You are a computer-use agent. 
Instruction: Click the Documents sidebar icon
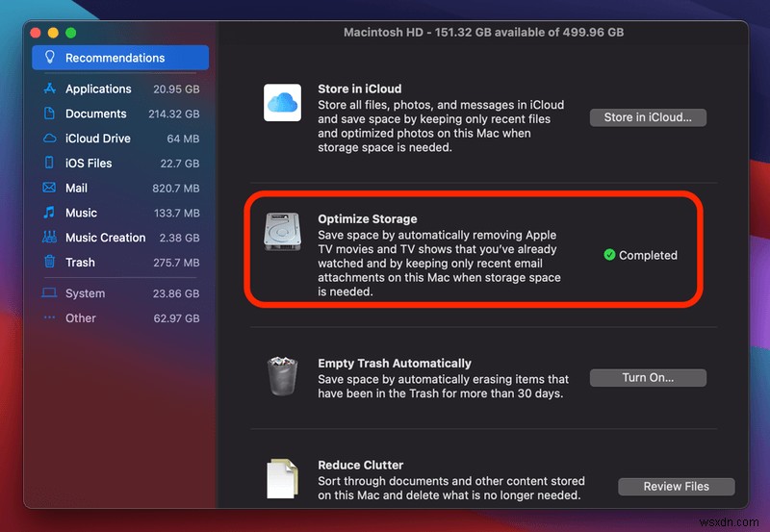(50, 114)
